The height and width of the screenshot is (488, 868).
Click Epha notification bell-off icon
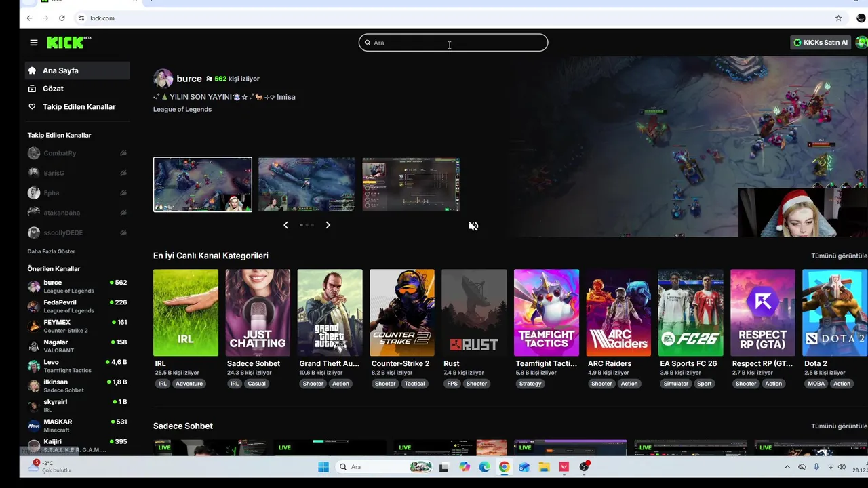click(x=123, y=193)
